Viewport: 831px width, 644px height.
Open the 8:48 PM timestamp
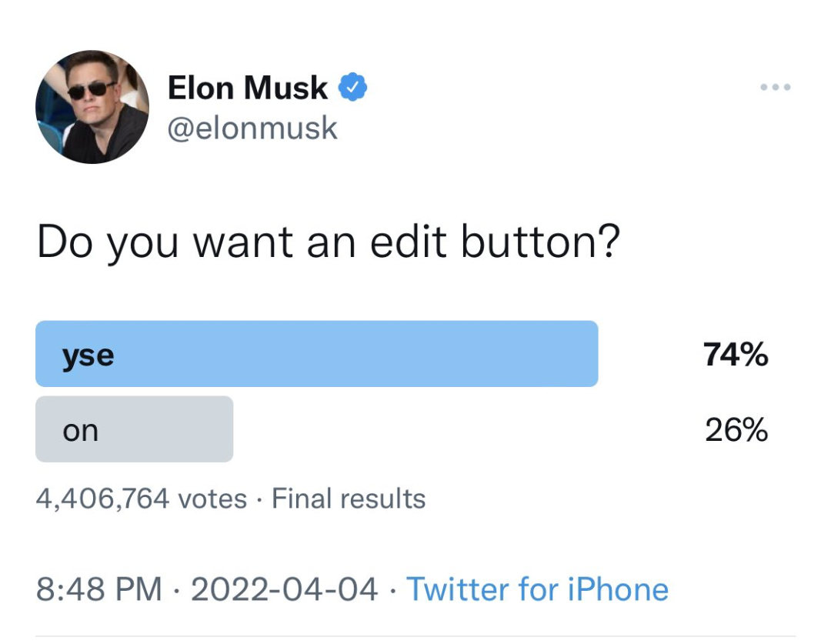click(99, 590)
